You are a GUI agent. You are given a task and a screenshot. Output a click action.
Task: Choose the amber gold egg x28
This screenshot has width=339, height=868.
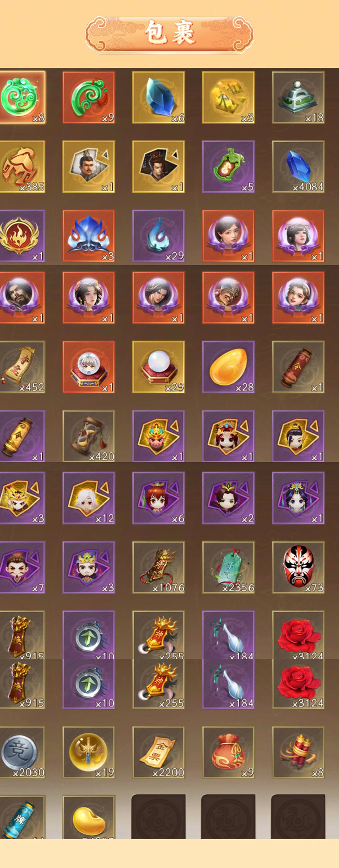[228, 367]
